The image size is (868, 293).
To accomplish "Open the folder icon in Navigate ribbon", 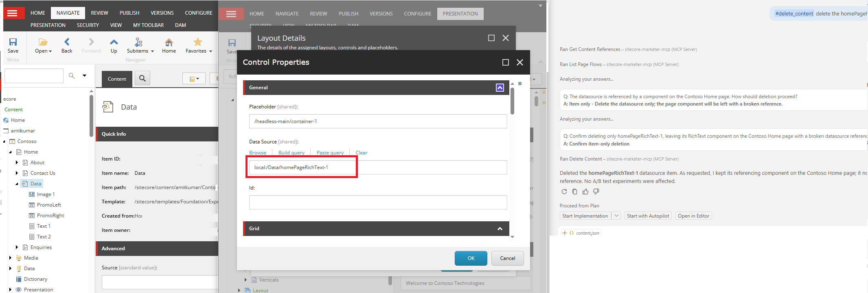I will [x=43, y=42].
